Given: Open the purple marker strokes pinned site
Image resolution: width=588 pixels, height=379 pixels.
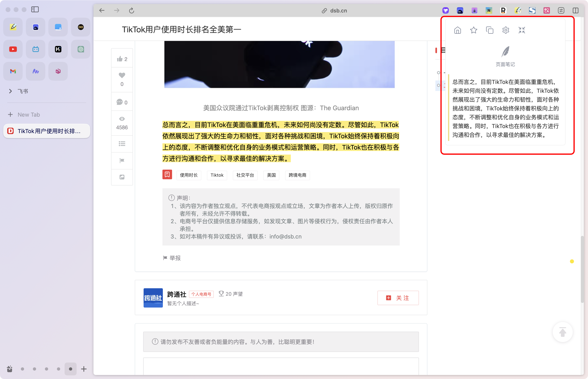Looking at the screenshot, I should pos(36,71).
